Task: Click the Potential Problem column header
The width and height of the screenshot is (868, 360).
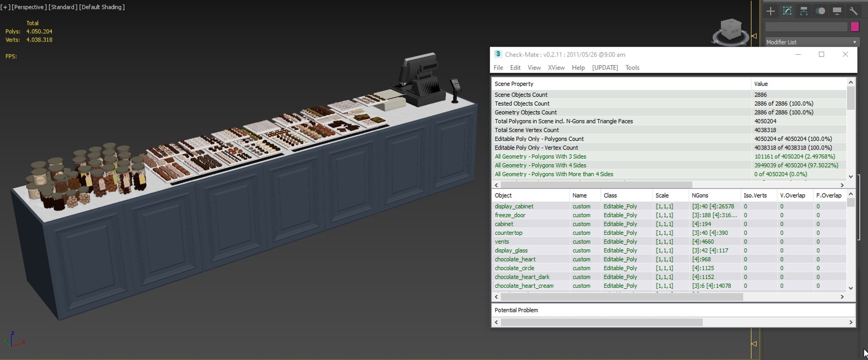Action: tap(673, 310)
